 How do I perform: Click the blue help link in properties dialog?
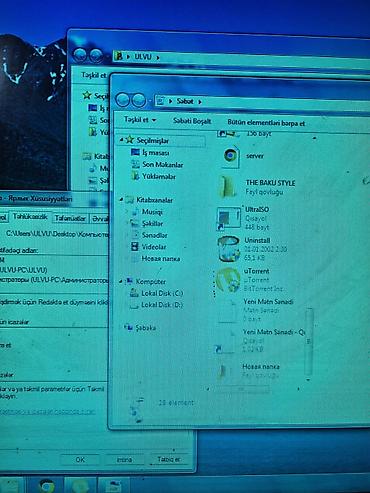click(47, 412)
